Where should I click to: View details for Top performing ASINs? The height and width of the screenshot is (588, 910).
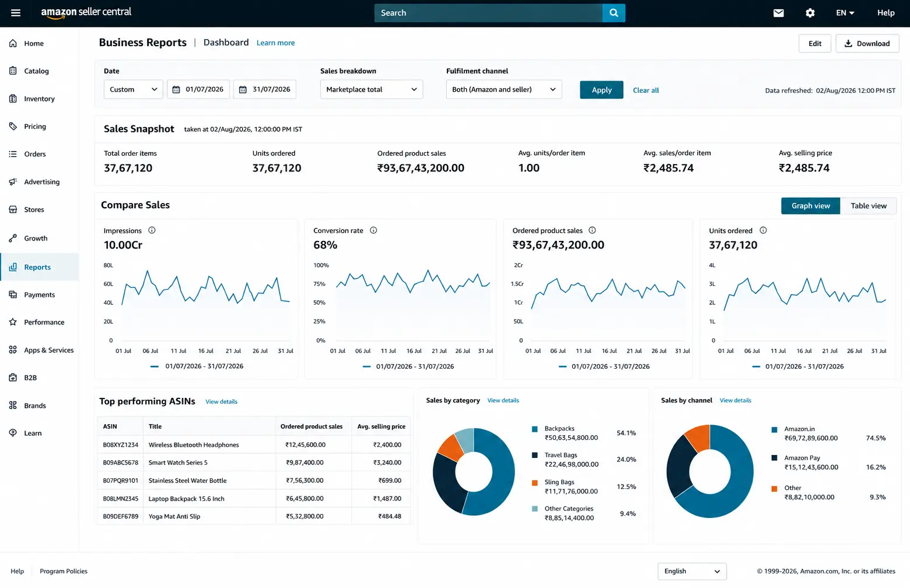(x=221, y=402)
